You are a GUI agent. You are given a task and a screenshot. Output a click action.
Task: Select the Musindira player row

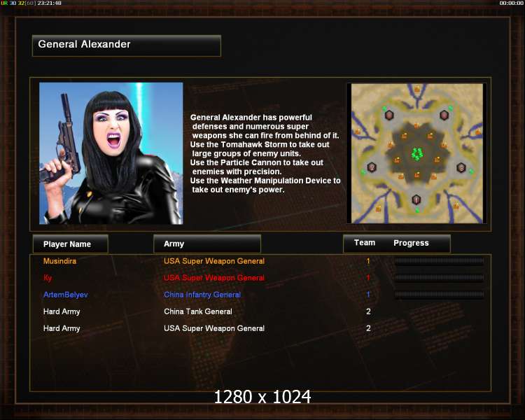click(x=260, y=261)
